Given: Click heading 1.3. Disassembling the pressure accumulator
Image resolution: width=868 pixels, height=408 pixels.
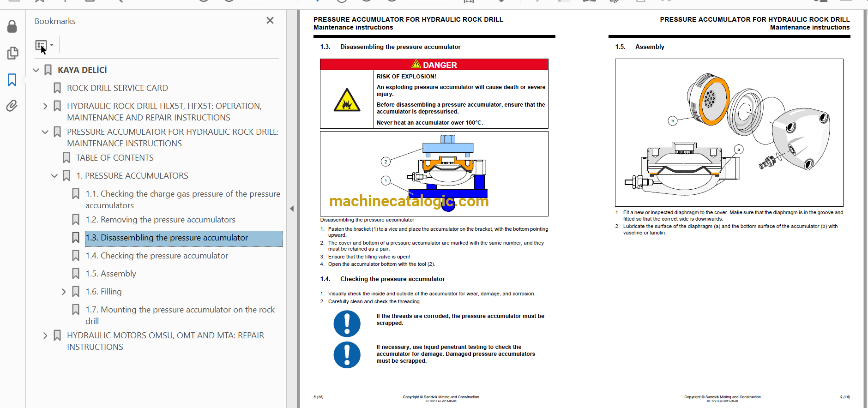Looking at the screenshot, I should [390, 47].
